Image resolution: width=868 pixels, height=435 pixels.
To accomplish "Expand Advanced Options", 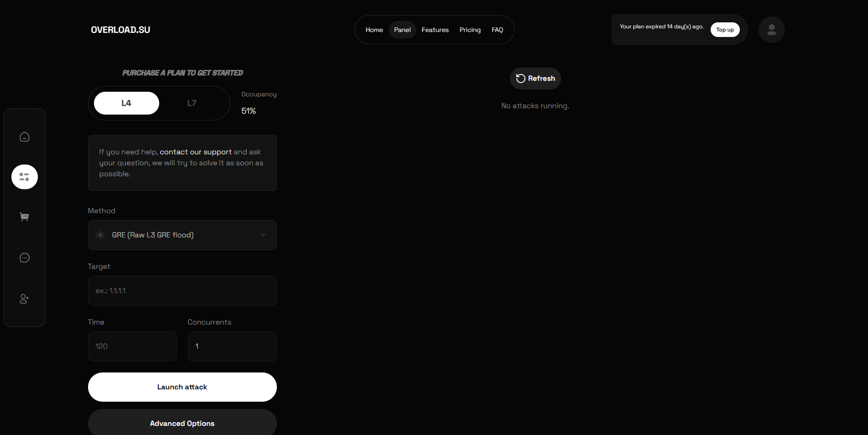I will click(x=182, y=423).
